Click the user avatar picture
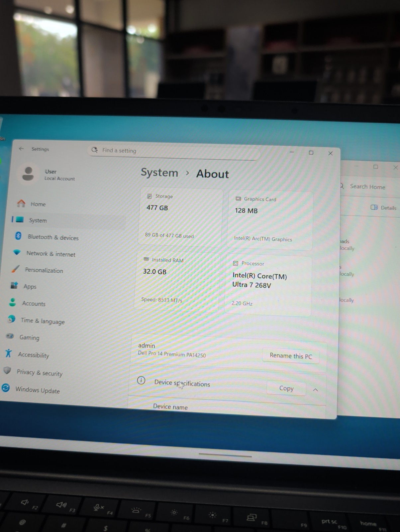 coord(28,174)
